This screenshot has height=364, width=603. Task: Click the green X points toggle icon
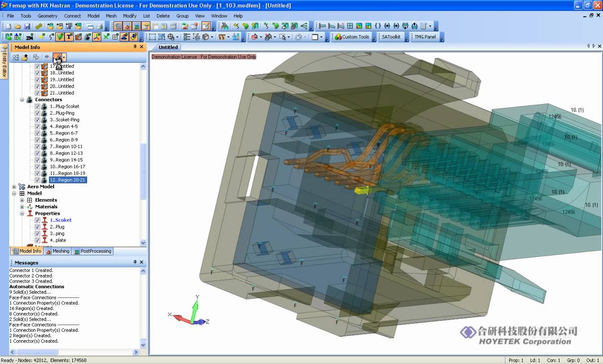106,37
